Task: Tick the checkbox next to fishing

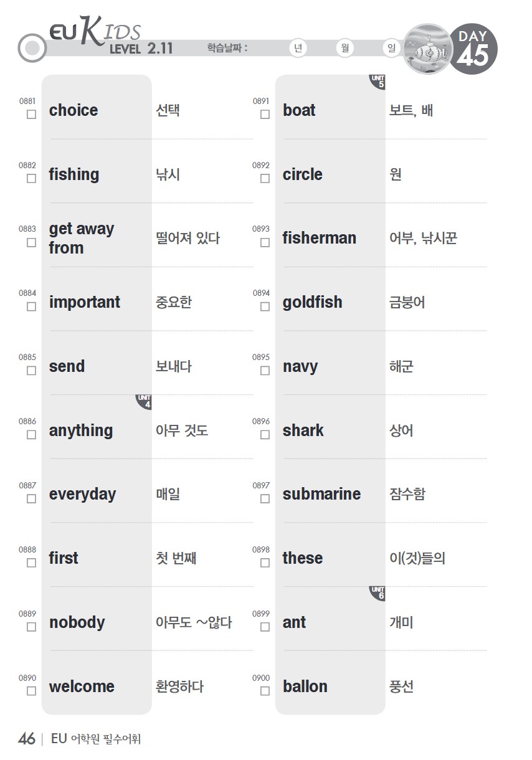Action: tap(31, 179)
